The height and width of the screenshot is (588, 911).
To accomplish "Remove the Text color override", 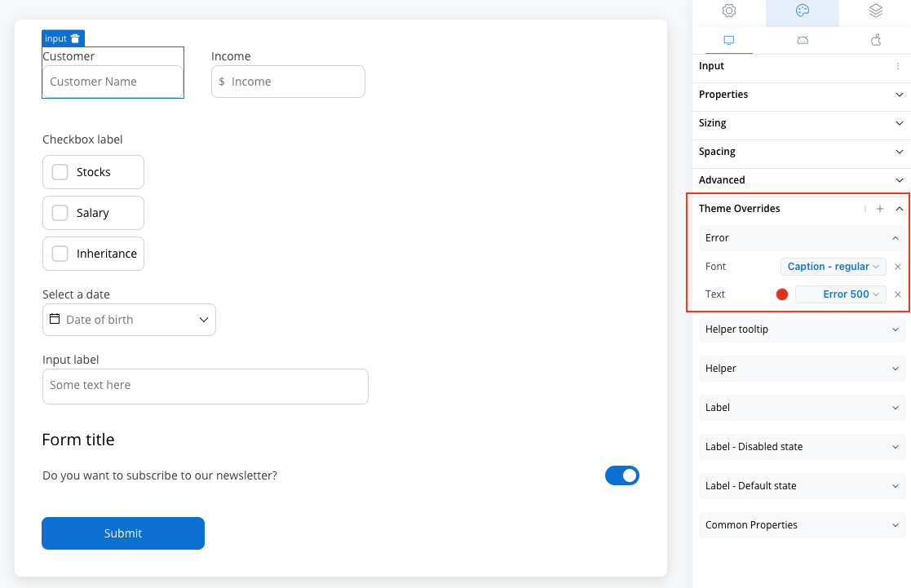I will 898,294.
